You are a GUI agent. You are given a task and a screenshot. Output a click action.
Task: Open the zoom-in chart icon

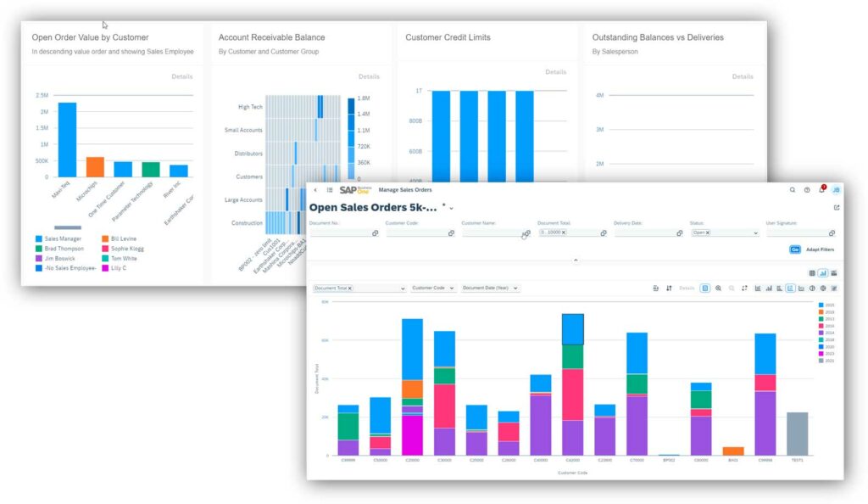tap(718, 288)
